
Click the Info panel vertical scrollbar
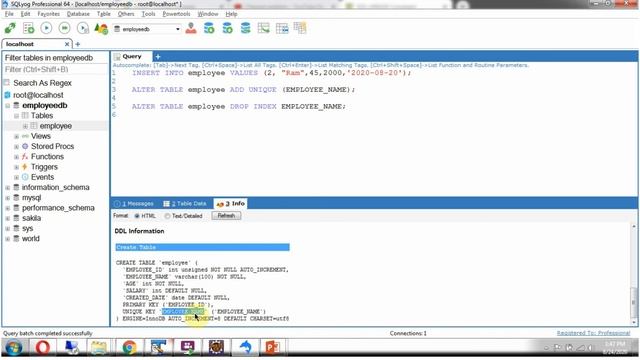[633, 274]
